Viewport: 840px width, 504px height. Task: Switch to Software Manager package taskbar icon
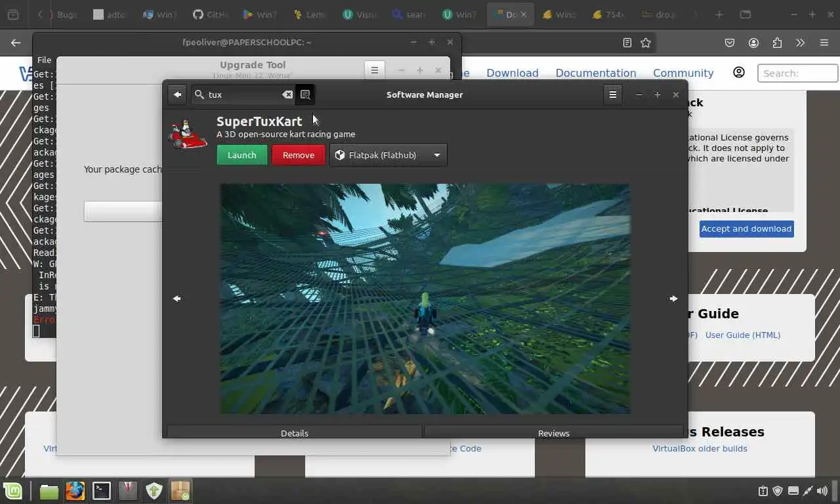pyautogui.click(x=180, y=491)
